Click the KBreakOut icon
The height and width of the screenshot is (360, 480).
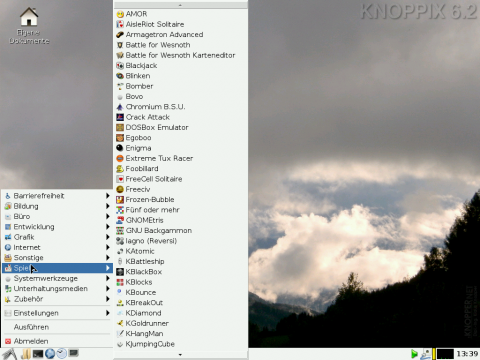pyautogui.click(x=120, y=303)
